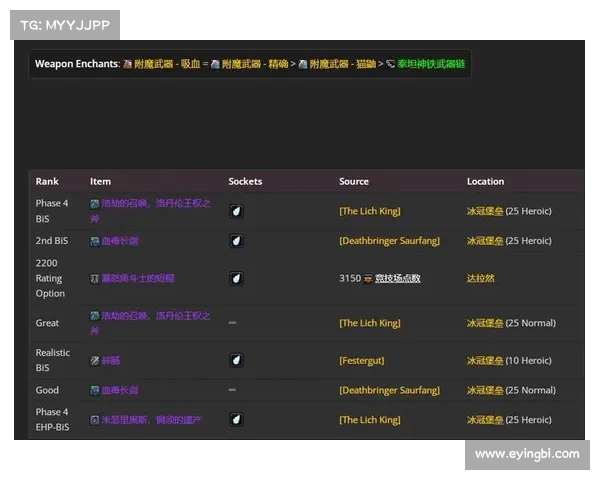
Task: Click the Sockets column header
Action: click(245, 182)
